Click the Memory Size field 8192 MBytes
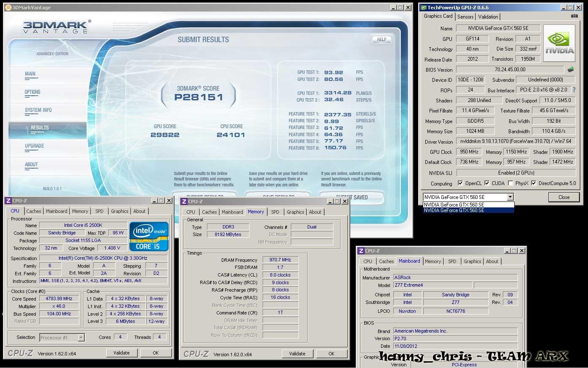This screenshot has height=368, width=588. [x=228, y=234]
